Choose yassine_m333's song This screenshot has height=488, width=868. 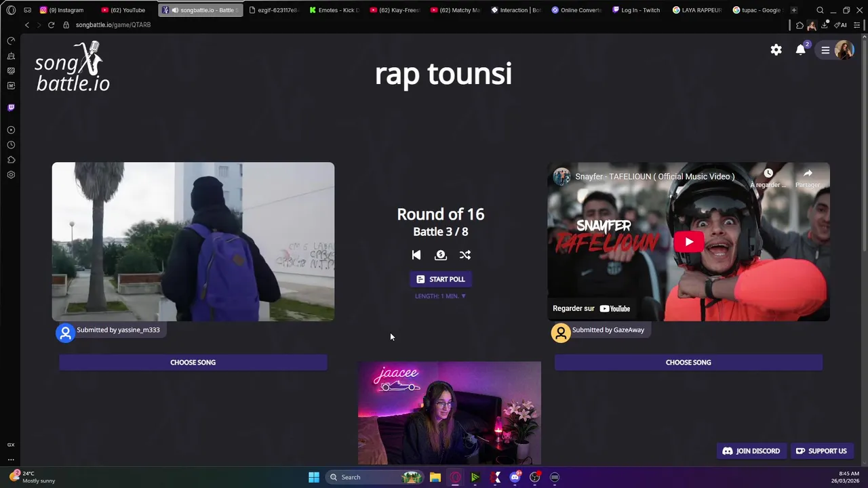tap(193, 363)
